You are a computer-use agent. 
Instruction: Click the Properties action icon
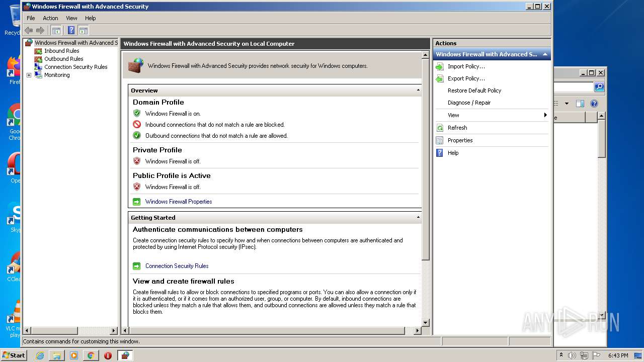click(x=439, y=140)
